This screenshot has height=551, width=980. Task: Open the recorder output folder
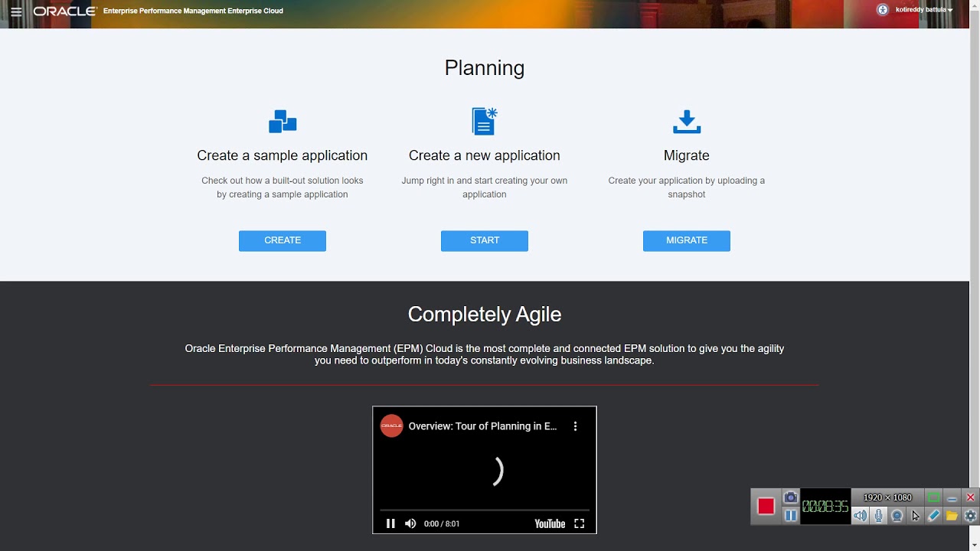[x=952, y=516]
